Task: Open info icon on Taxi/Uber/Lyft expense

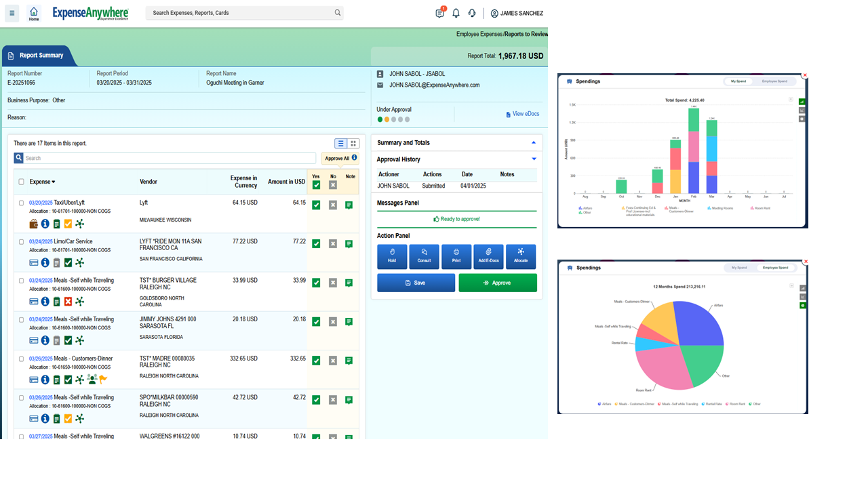Action: tap(45, 224)
